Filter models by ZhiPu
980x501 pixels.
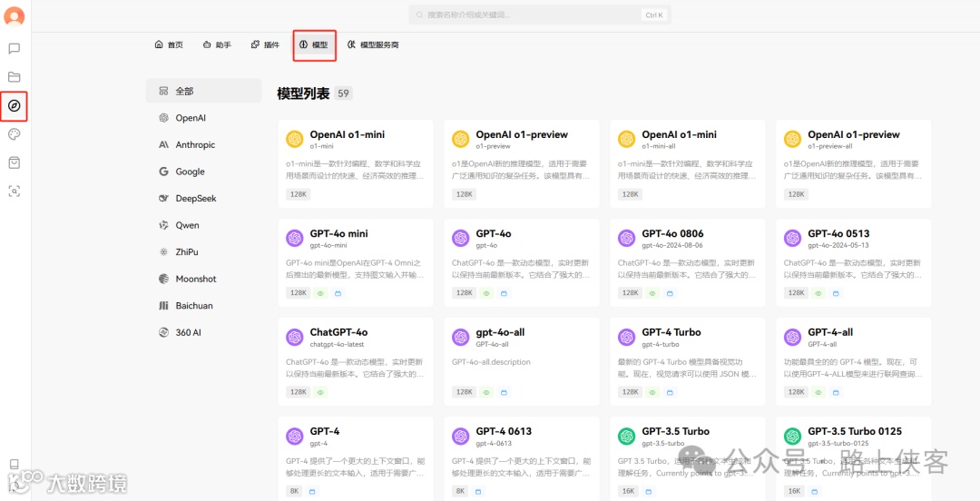[204, 252]
